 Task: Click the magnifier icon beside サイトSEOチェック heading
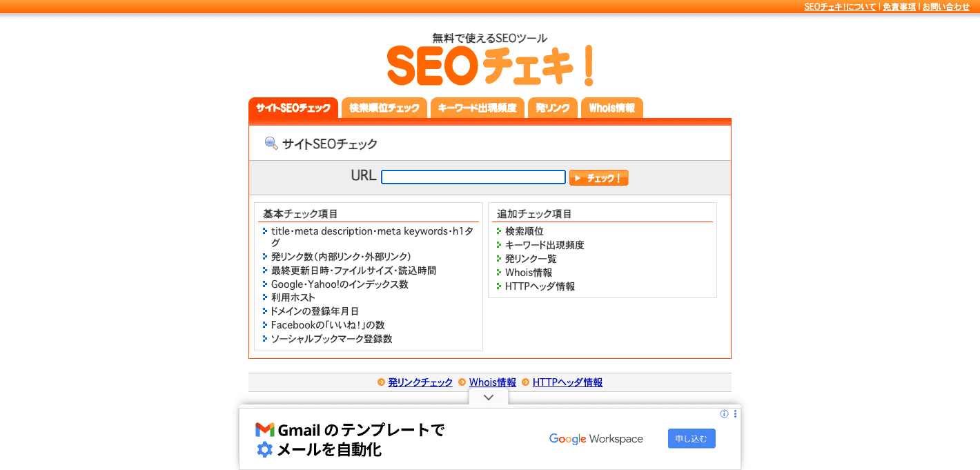pyautogui.click(x=271, y=144)
